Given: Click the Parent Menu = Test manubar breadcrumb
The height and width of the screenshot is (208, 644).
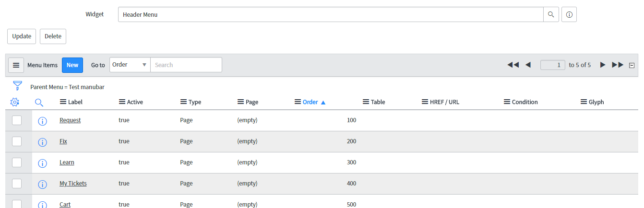Looking at the screenshot, I should [x=67, y=87].
